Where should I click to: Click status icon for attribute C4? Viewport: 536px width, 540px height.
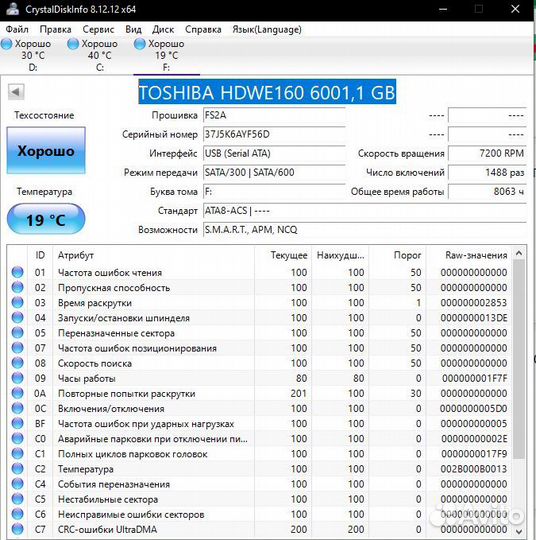[x=18, y=484]
